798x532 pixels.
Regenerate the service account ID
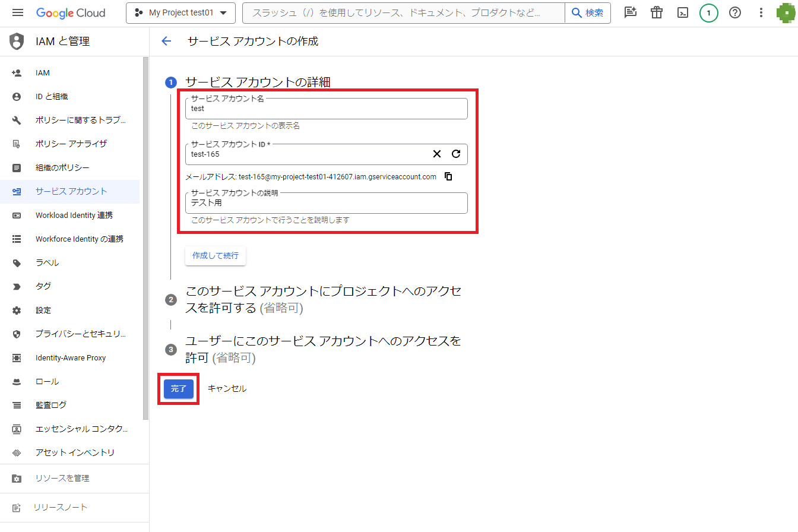coord(456,154)
